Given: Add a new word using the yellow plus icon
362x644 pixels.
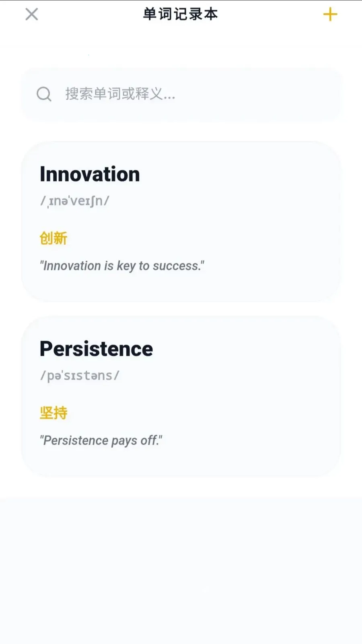Looking at the screenshot, I should [330, 14].
